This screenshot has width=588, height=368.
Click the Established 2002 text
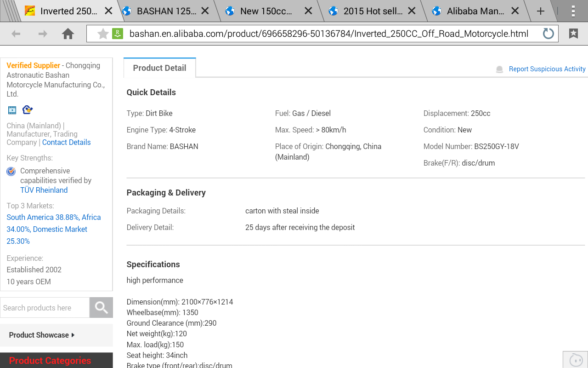coord(34,270)
